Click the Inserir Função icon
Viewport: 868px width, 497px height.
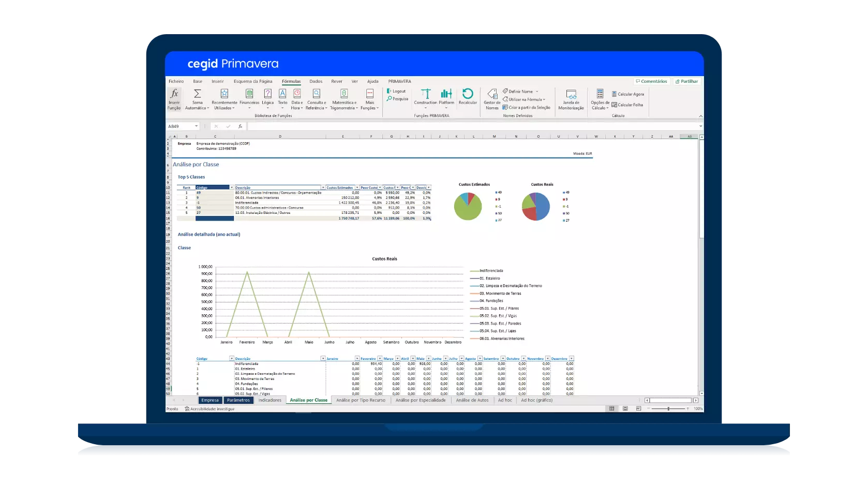pos(174,94)
